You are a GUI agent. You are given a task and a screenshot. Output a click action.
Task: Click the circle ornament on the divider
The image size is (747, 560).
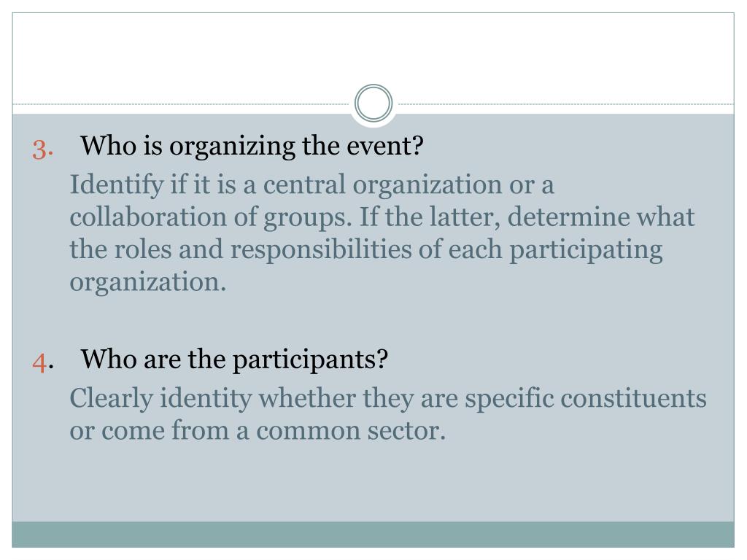tap(373, 104)
